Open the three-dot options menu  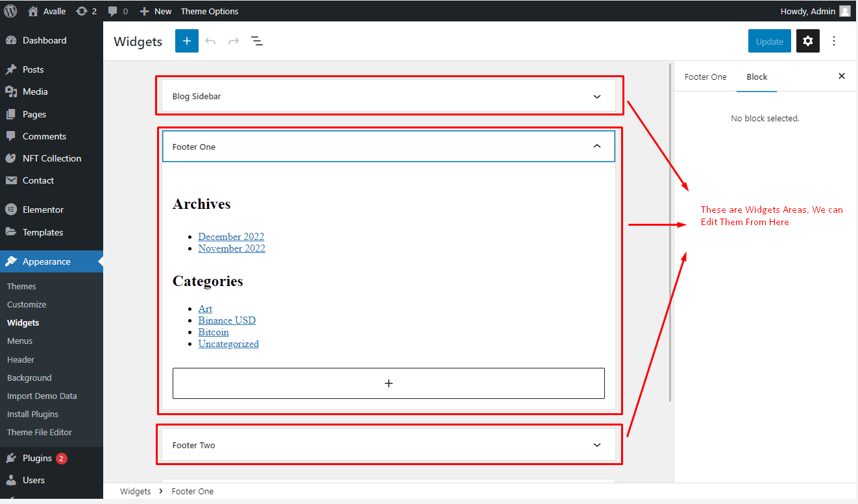pyautogui.click(x=834, y=41)
